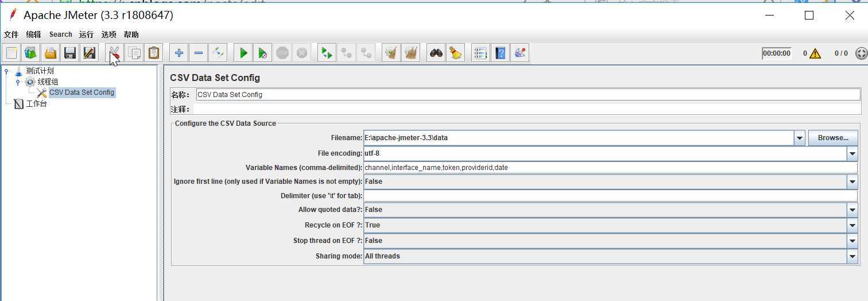
Task: Click the Remote Shutdown All icon
Action: click(x=366, y=53)
